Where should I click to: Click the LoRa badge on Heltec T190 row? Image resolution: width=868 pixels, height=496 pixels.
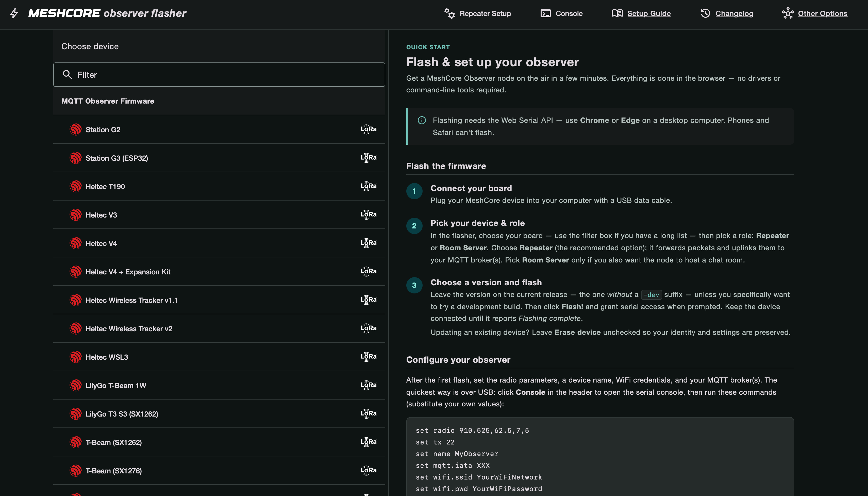369,186
